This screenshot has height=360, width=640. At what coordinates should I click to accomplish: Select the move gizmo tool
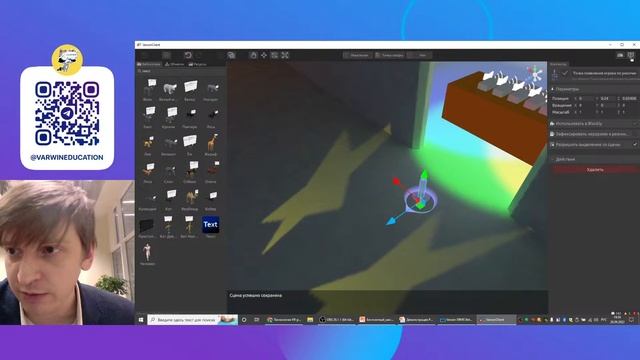pos(264,55)
